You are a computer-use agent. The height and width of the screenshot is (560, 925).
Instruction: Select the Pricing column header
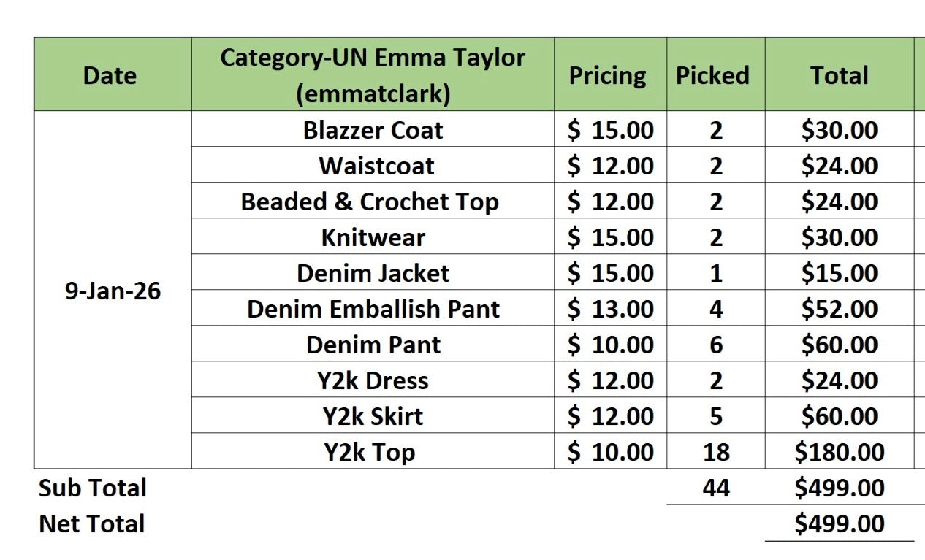(x=610, y=74)
